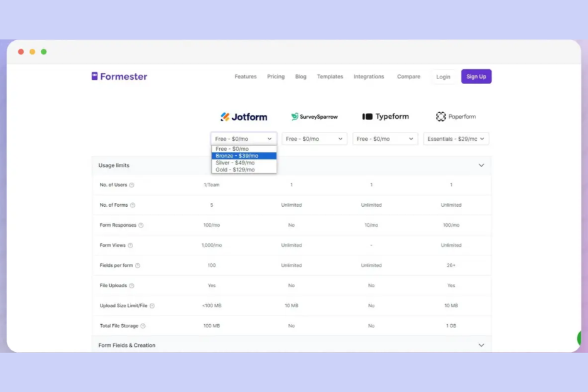Click the Login button
The height and width of the screenshot is (392, 588).
point(443,76)
